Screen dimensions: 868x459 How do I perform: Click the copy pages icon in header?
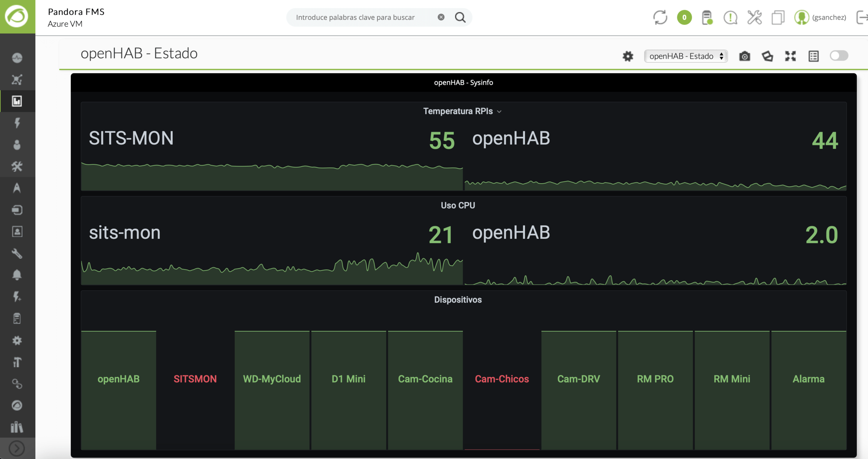pyautogui.click(x=778, y=18)
